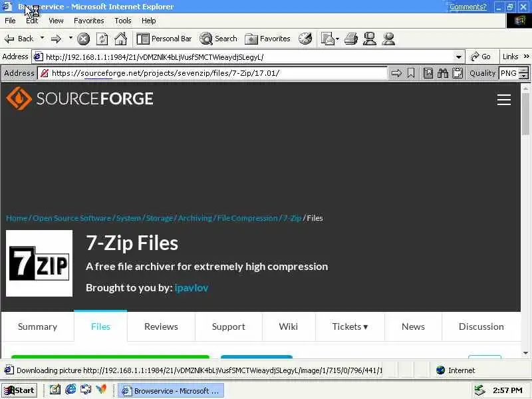Open the Help menu
This screenshot has width=532, height=399.
click(148, 21)
